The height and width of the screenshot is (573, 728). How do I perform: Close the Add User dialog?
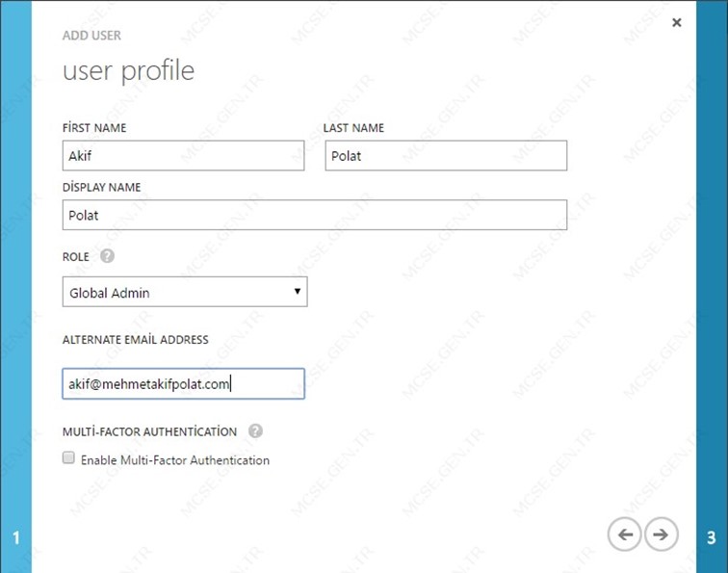(676, 22)
